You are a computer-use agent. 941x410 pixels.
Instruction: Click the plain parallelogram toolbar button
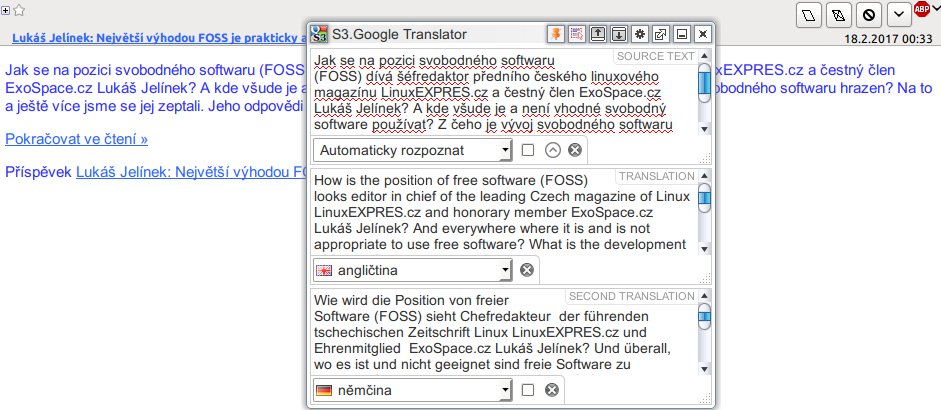click(809, 15)
